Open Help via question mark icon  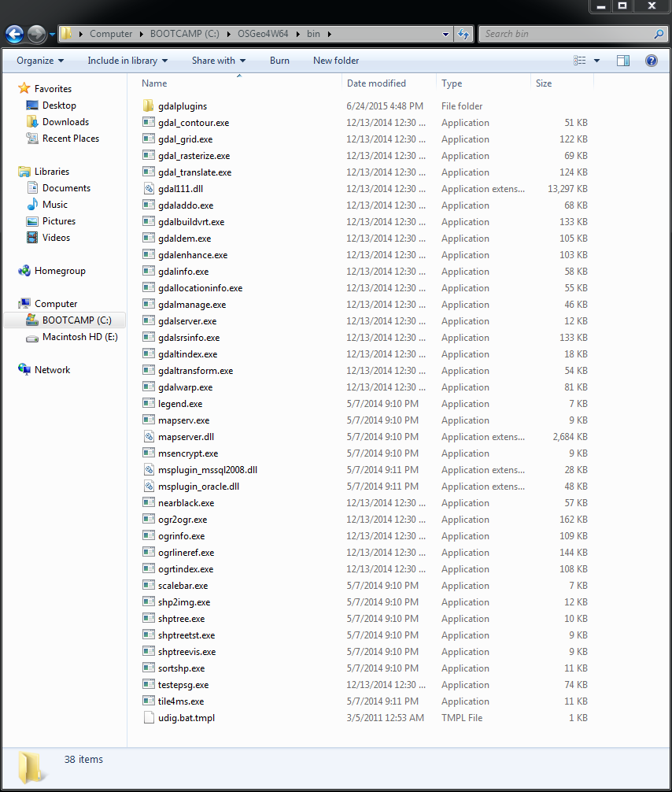click(x=652, y=61)
